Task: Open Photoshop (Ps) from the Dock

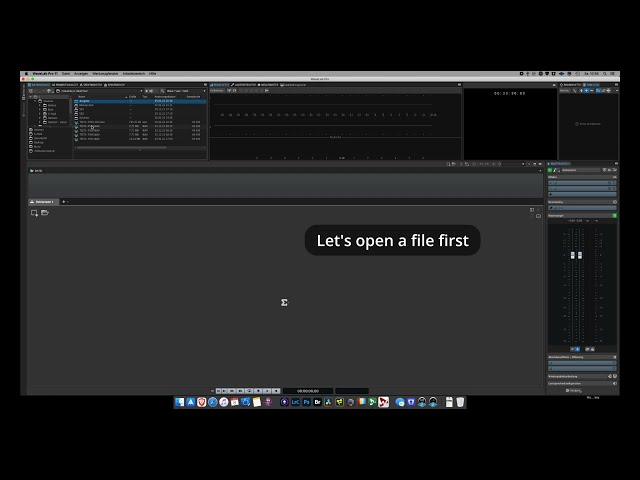Action: 307,402
